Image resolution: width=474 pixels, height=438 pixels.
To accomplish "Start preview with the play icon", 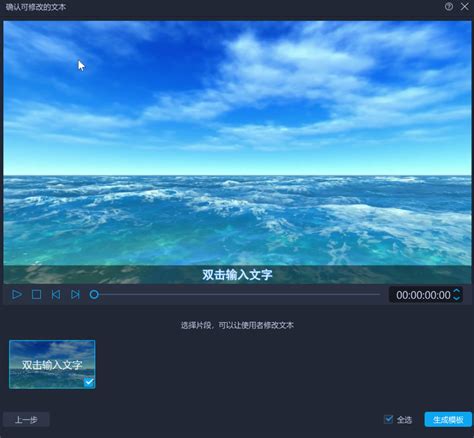I will pos(17,295).
